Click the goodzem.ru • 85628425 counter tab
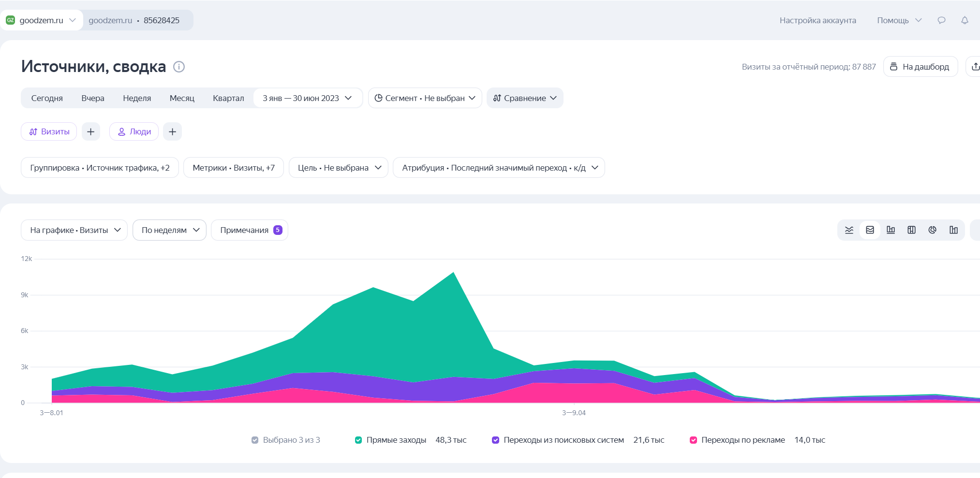 [134, 20]
